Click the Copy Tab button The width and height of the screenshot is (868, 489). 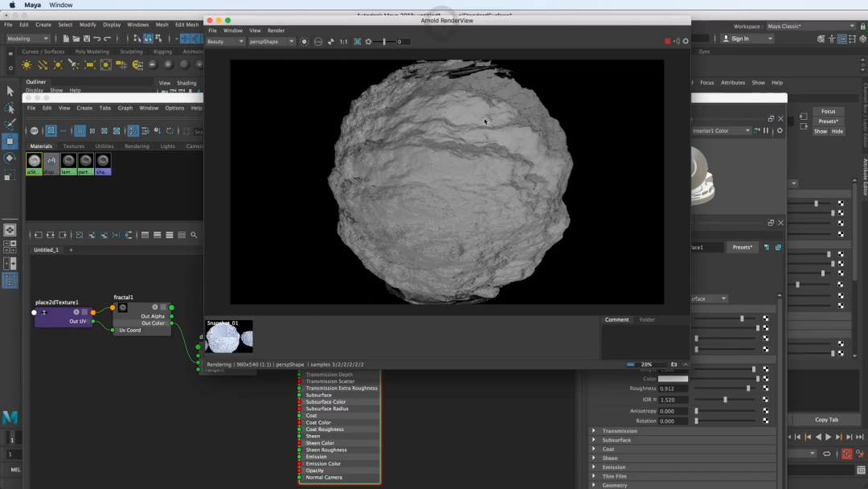[x=825, y=420]
